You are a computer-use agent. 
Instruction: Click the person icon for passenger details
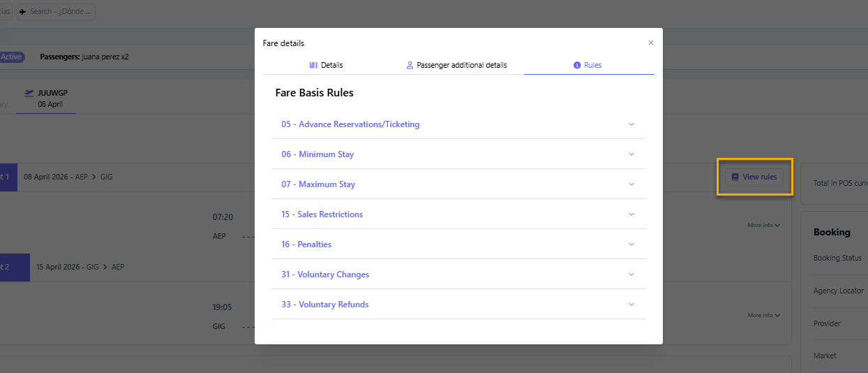[x=410, y=65]
